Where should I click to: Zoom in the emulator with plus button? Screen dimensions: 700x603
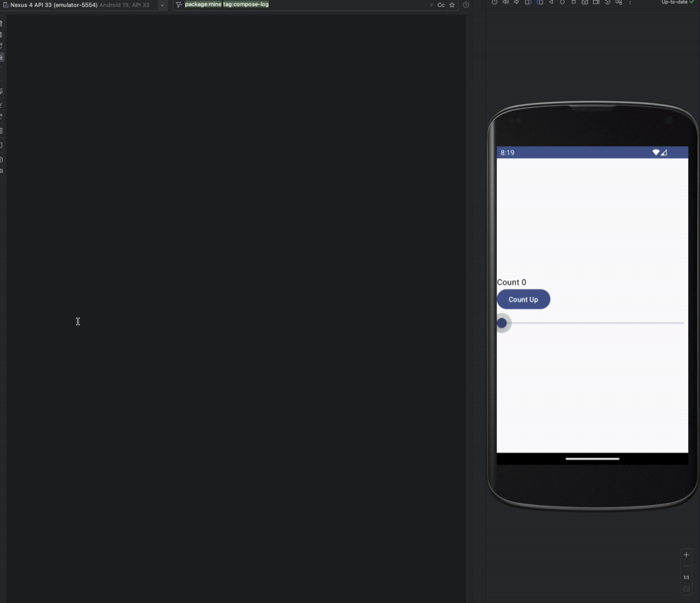[687, 555]
